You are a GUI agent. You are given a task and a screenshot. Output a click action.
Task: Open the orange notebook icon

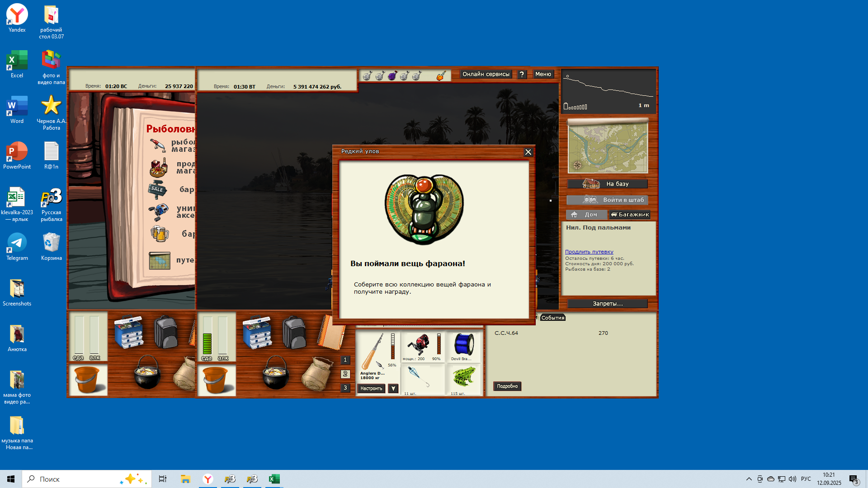coord(331,333)
